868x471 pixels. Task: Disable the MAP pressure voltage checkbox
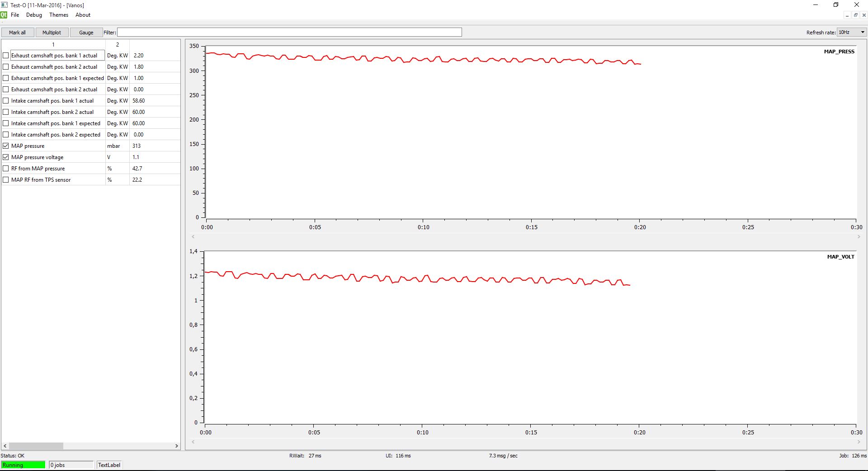[x=6, y=157]
